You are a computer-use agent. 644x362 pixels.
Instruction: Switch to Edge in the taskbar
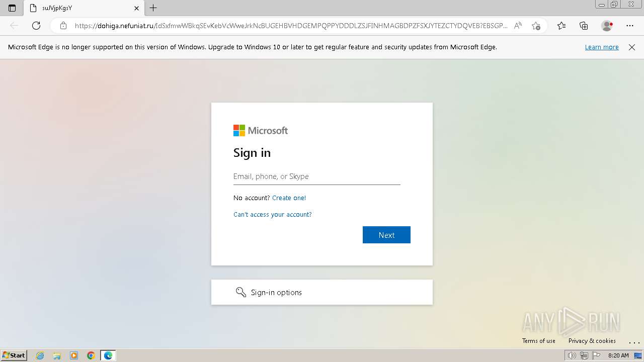[108, 355]
